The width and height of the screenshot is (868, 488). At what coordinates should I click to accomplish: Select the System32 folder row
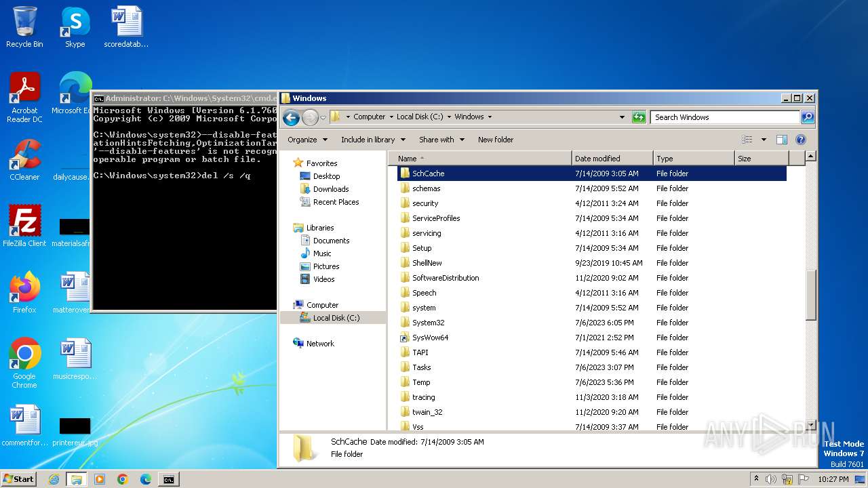pos(591,323)
